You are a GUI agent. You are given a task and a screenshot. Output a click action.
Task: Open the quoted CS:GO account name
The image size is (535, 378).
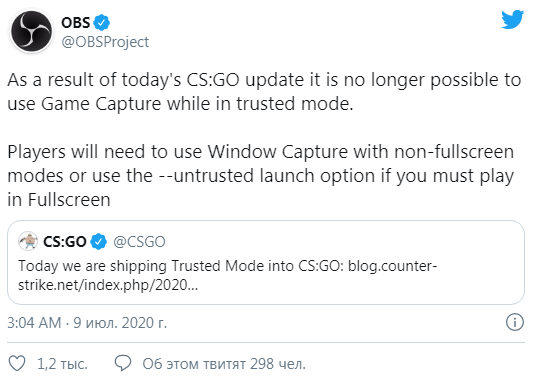[x=64, y=242]
